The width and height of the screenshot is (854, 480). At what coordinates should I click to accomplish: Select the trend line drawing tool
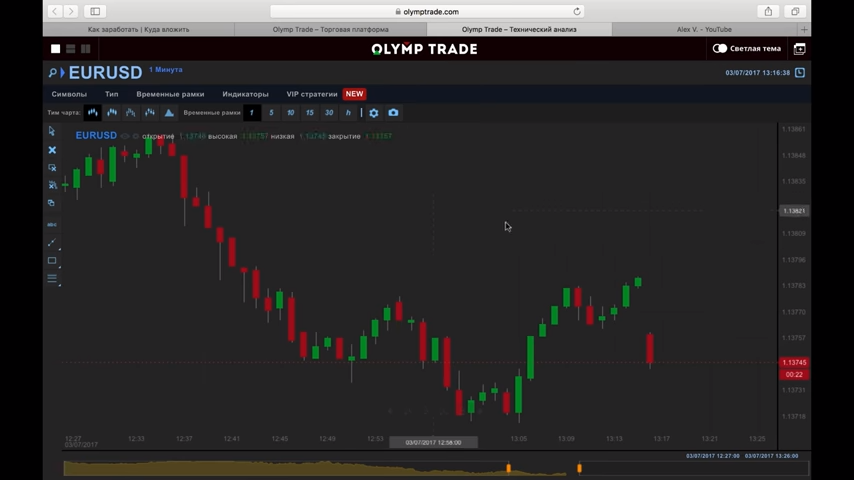click(52, 242)
